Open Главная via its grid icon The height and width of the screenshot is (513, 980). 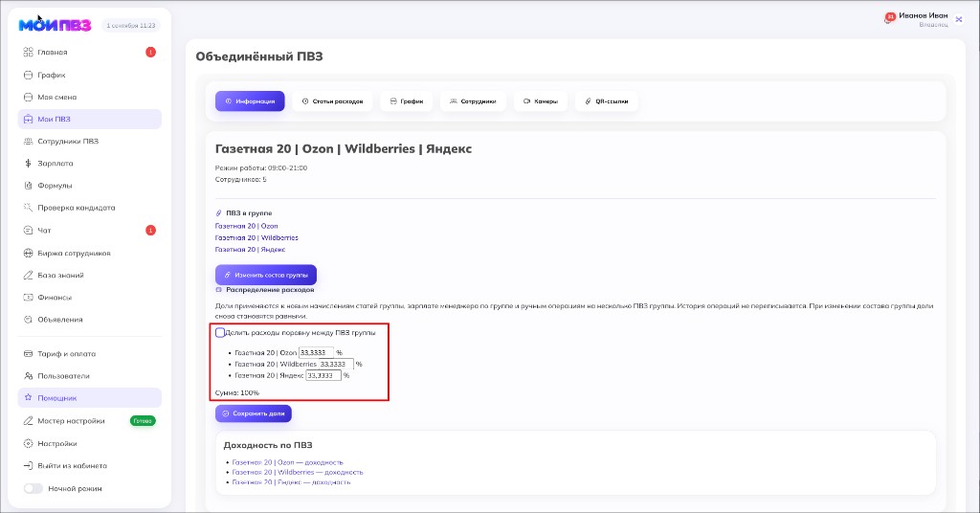click(28, 53)
